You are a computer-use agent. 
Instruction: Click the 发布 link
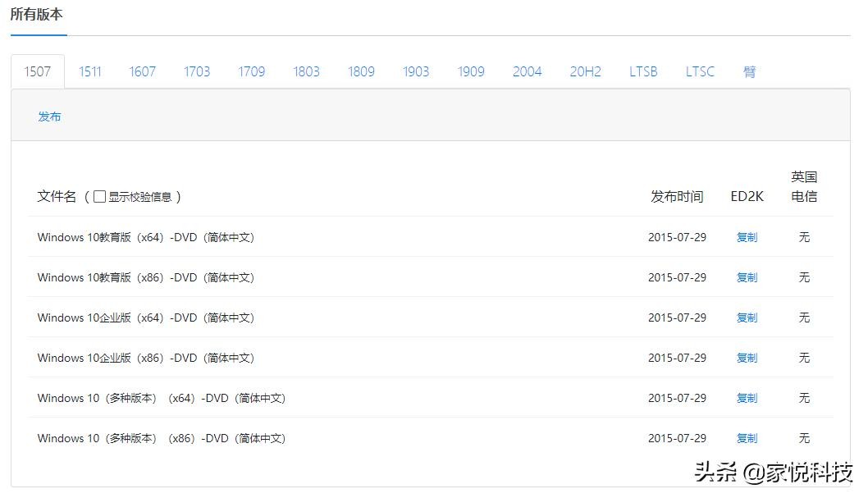[49, 117]
